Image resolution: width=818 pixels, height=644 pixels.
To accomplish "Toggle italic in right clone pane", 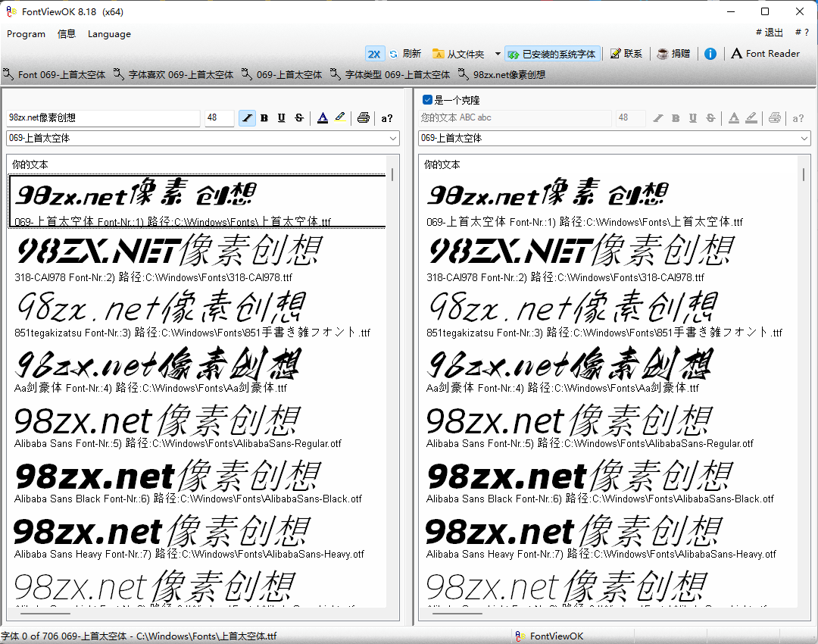I will pos(658,118).
